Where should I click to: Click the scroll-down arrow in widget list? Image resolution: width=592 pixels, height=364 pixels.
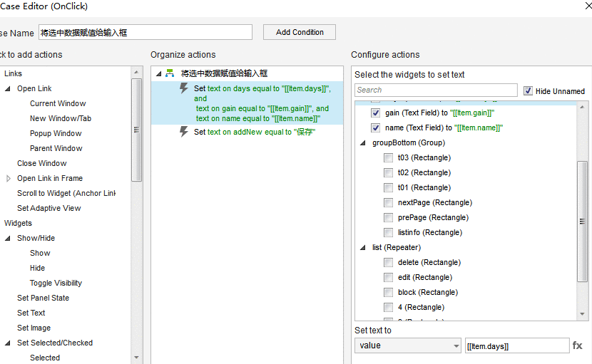pyautogui.click(x=582, y=314)
